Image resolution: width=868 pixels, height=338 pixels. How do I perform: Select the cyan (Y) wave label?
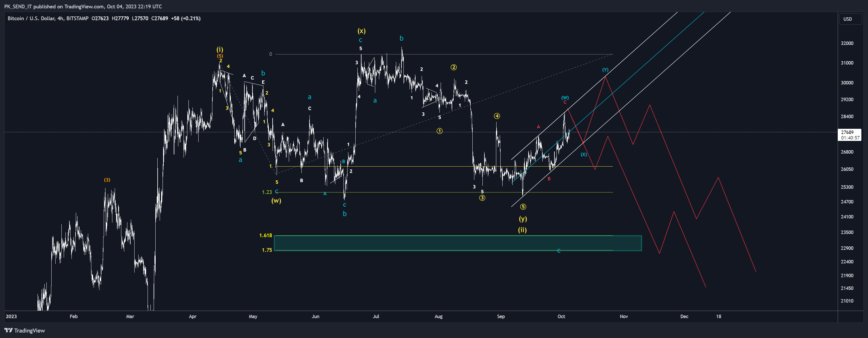coord(605,70)
